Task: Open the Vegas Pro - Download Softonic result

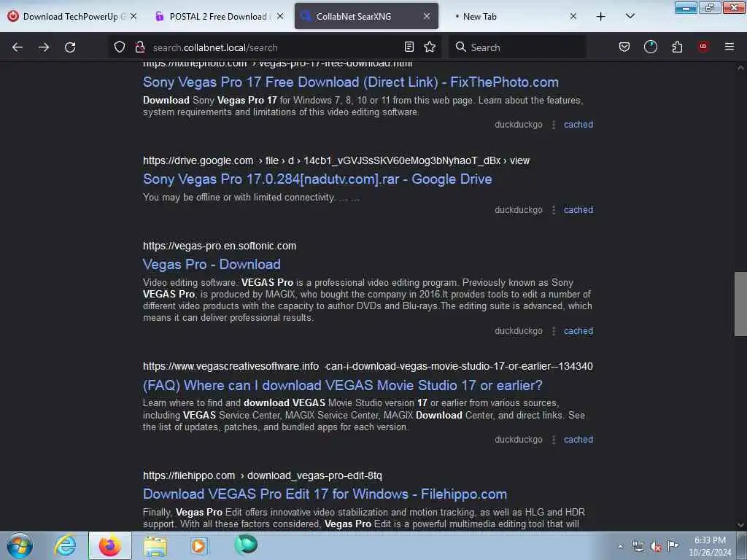Action: click(x=212, y=264)
